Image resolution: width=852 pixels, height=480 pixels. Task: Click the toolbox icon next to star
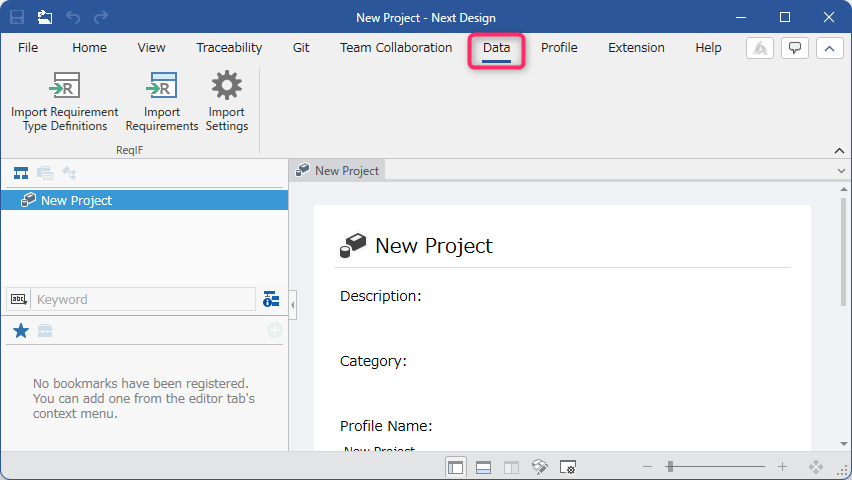[x=45, y=331]
